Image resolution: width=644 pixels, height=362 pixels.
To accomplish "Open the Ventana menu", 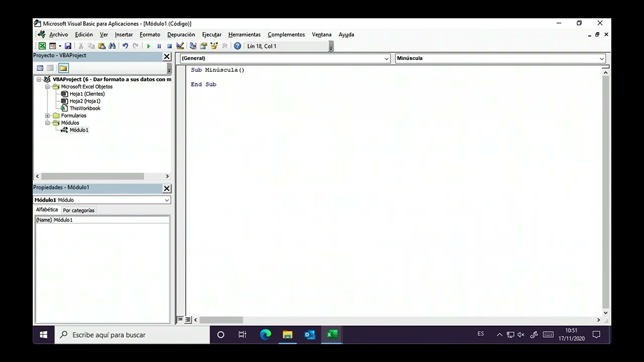I will tap(321, 35).
